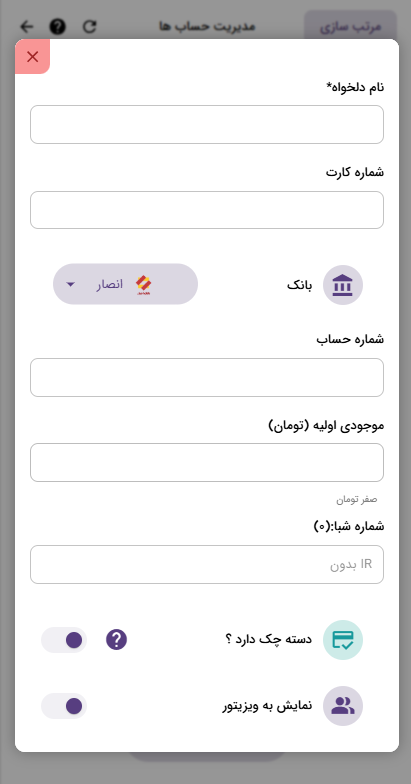This screenshot has width=411, height=784.
Task: Focus the «موجودی اولیه» balance field
Action: (x=207, y=462)
